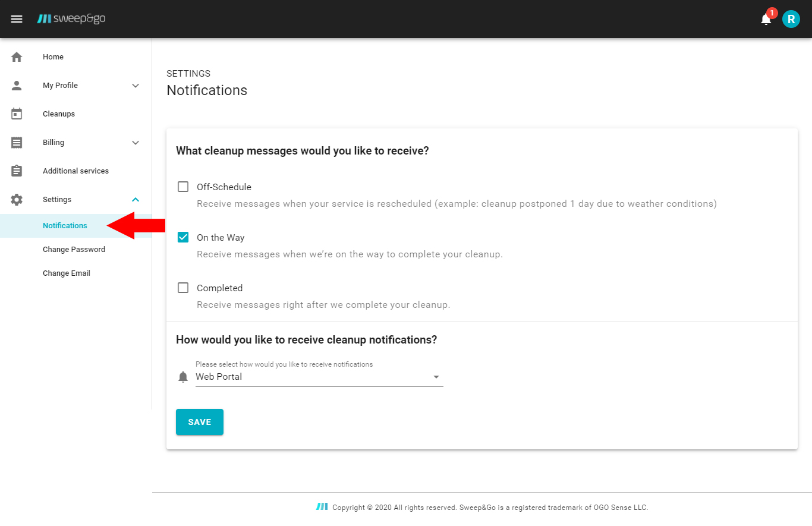812x526 pixels.
Task: Click the Billing receipt icon
Action: click(17, 143)
